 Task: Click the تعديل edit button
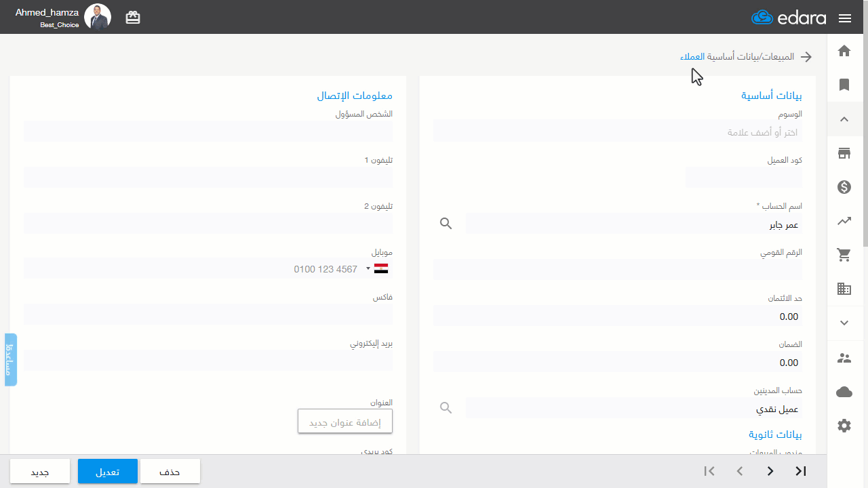click(108, 472)
